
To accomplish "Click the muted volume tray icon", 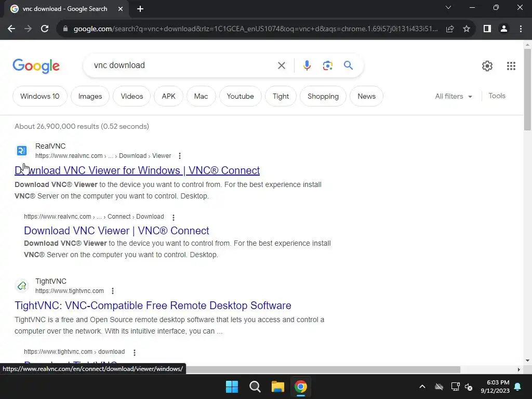I will point(469,387).
